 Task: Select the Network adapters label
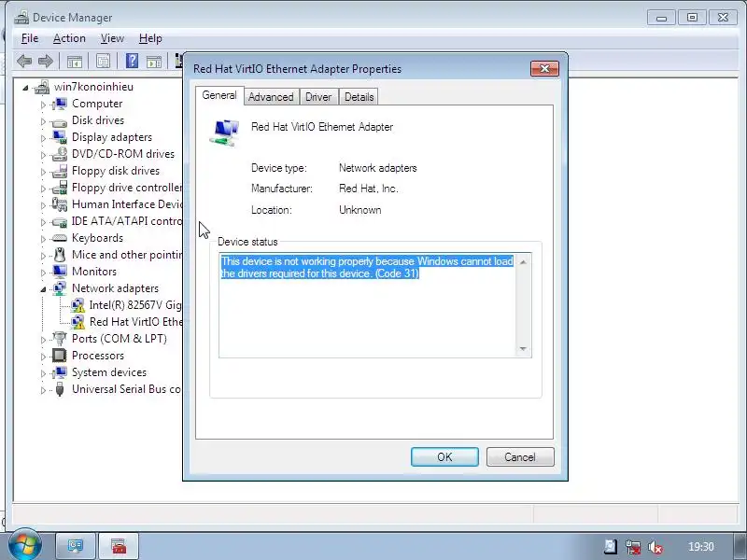point(115,288)
